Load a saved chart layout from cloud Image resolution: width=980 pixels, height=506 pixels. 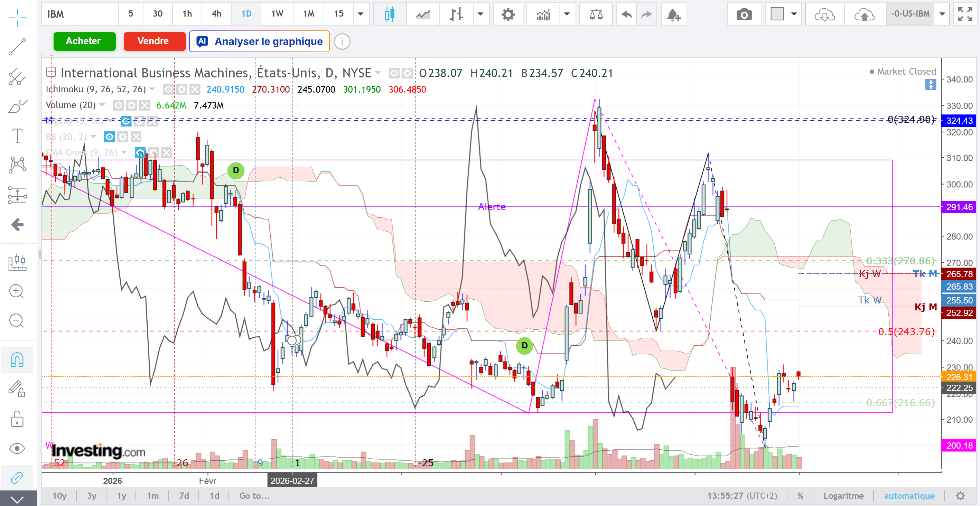(824, 15)
